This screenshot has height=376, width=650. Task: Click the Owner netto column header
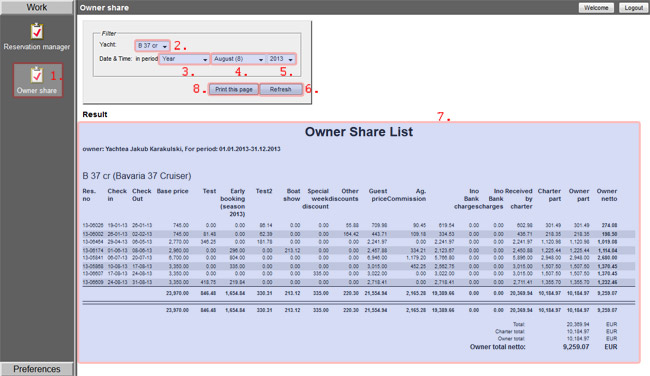coord(607,195)
